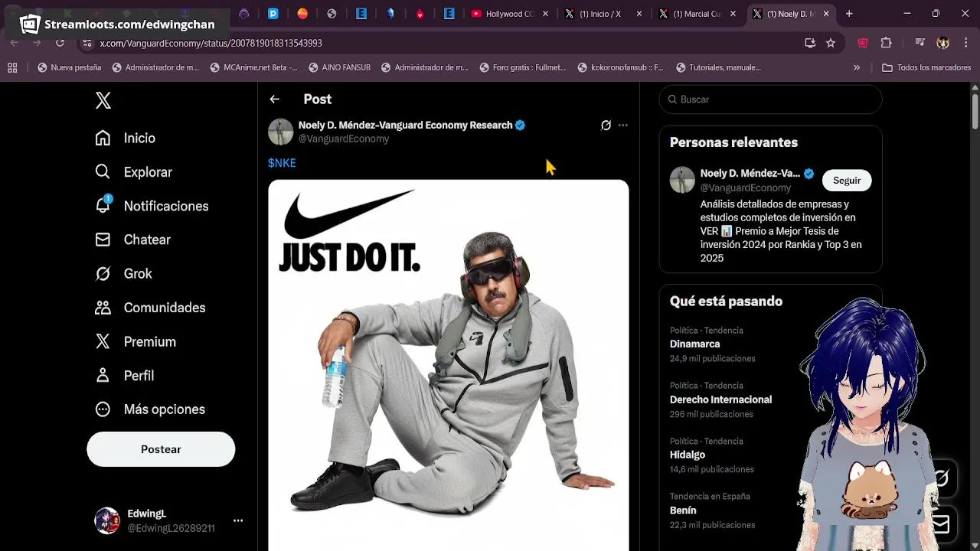
Task: Open Chatear messages
Action: (x=132, y=240)
